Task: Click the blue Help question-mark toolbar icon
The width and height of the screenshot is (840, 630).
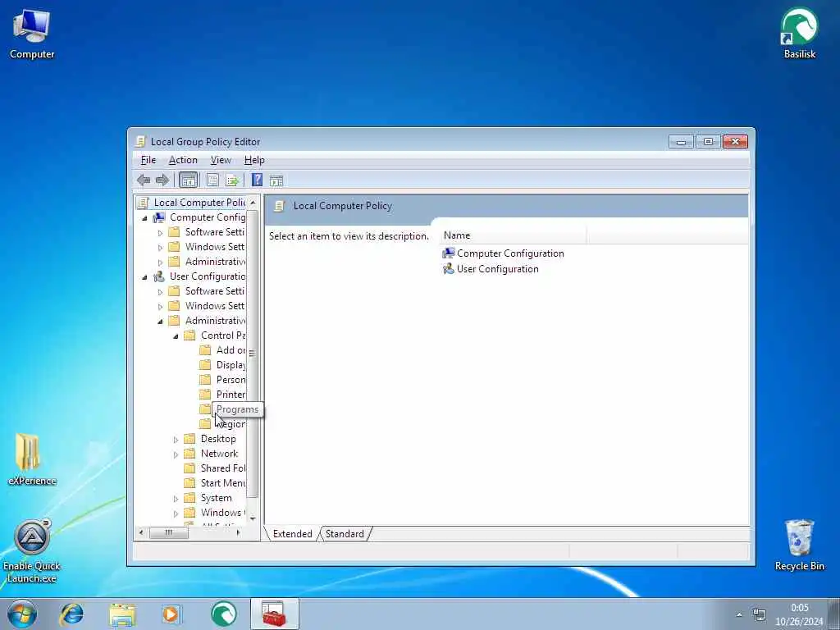Action: 257,180
